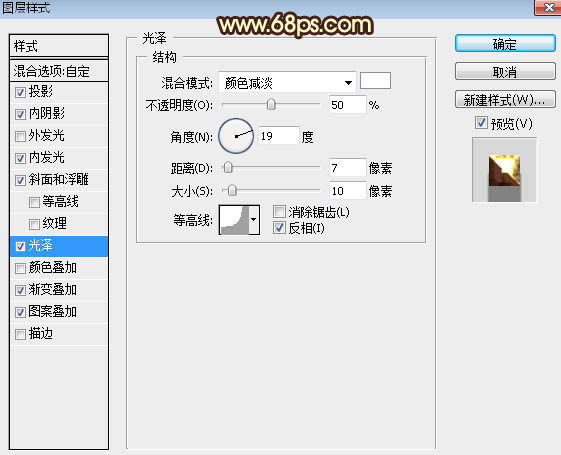Select the 斜面和浮雕 list entry label

click(58, 180)
